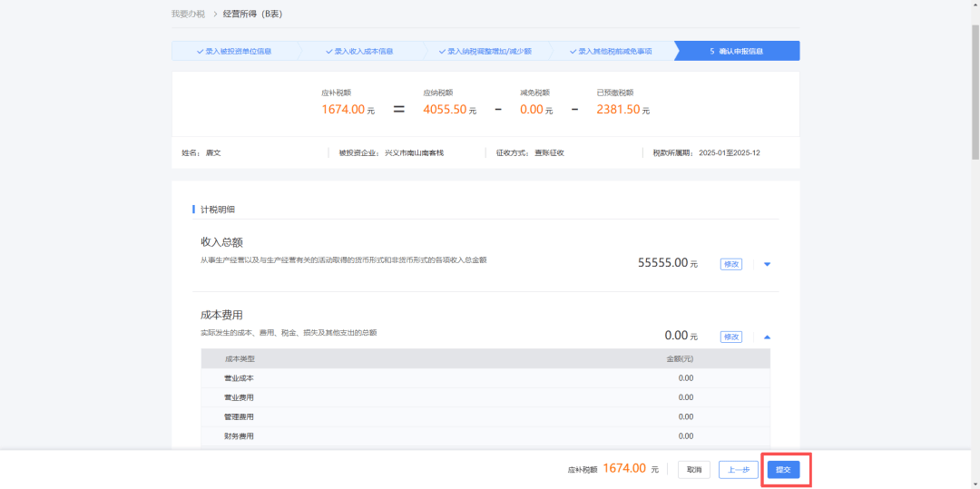Expand the 收入总额 details arrow
This screenshot has height=489, width=980.
click(x=767, y=264)
